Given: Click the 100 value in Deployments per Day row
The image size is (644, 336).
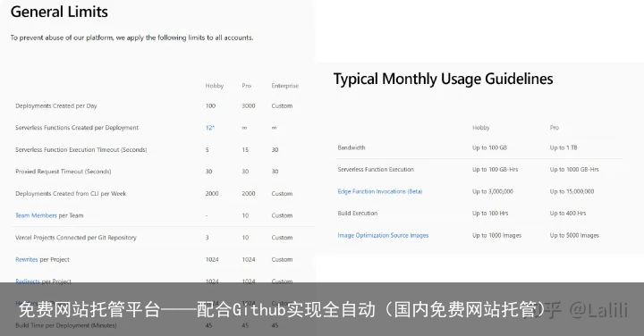Looking at the screenshot, I should click(210, 105).
